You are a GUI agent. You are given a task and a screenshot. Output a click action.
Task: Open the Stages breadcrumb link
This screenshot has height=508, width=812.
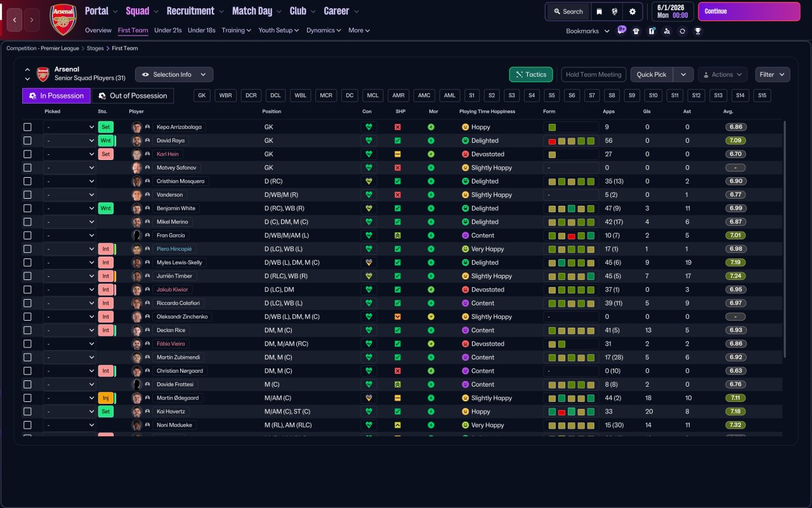pos(95,48)
